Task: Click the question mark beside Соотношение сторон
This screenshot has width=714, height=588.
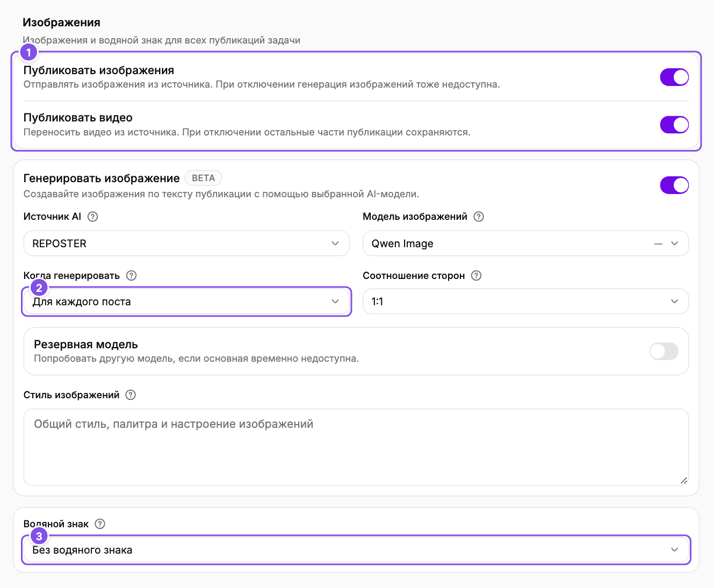Action: [476, 276]
